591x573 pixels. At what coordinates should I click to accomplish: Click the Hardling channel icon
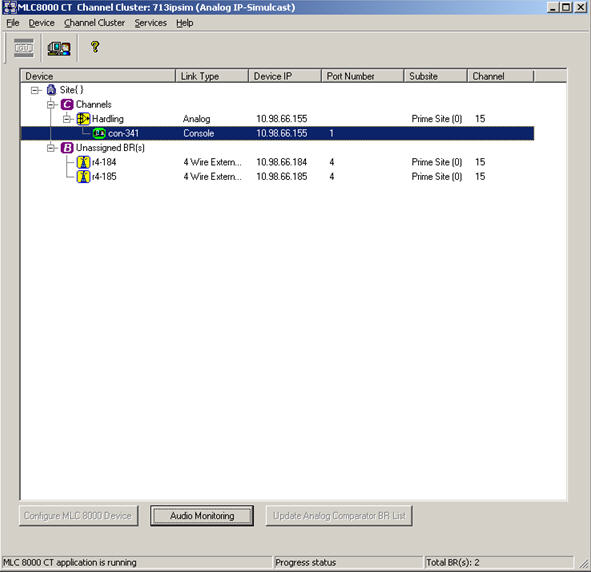tap(83, 119)
